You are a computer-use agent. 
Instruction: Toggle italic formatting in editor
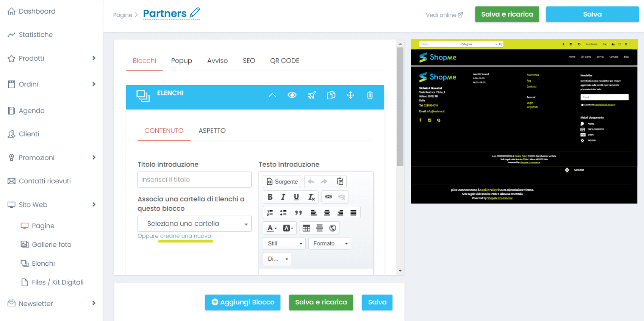(283, 197)
